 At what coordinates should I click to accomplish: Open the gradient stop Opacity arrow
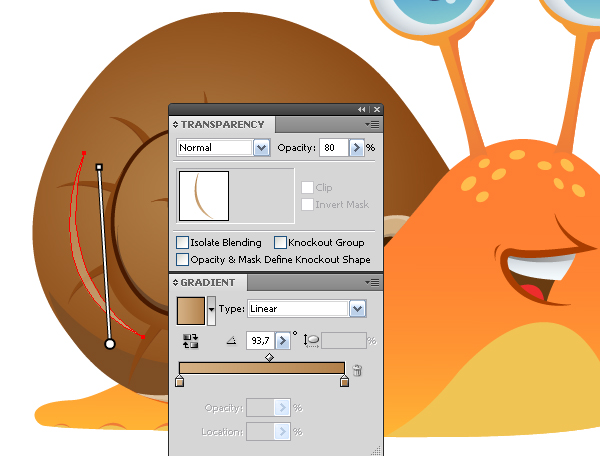tap(282, 408)
